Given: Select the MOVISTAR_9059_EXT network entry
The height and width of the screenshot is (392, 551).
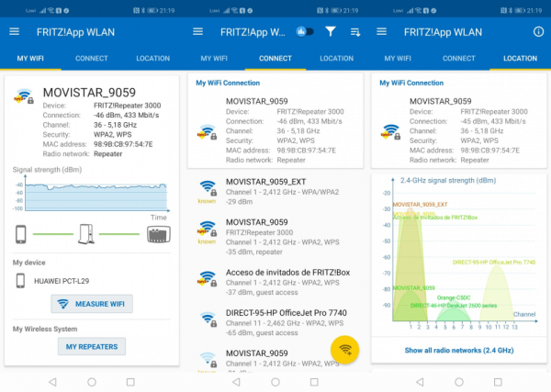Looking at the screenshot, I should (275, 192).
